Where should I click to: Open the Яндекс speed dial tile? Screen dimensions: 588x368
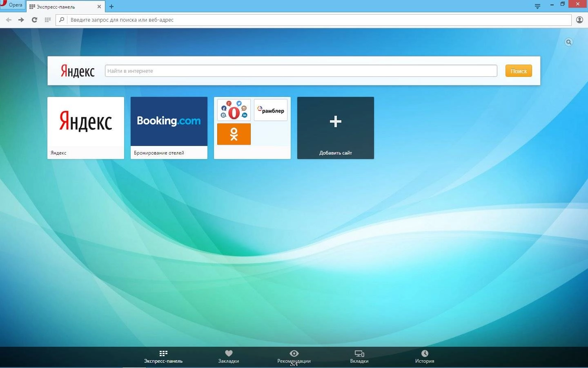pos(86,128)
